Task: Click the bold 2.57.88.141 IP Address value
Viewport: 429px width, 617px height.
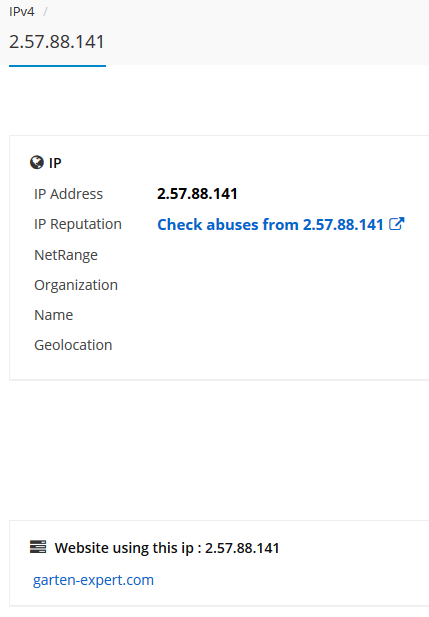Action: (197, 194)
